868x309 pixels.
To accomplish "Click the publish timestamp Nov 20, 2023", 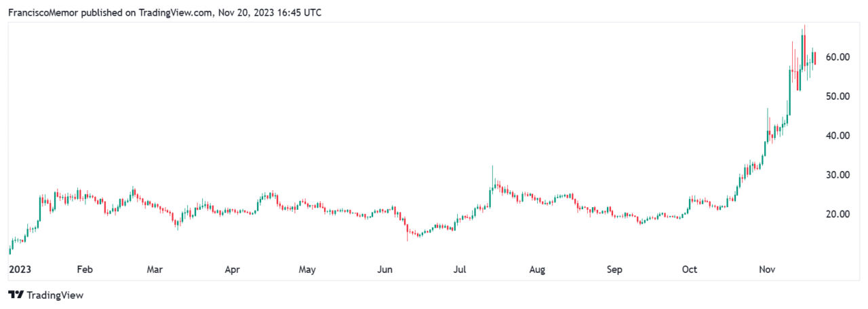I will click(247, 13).
